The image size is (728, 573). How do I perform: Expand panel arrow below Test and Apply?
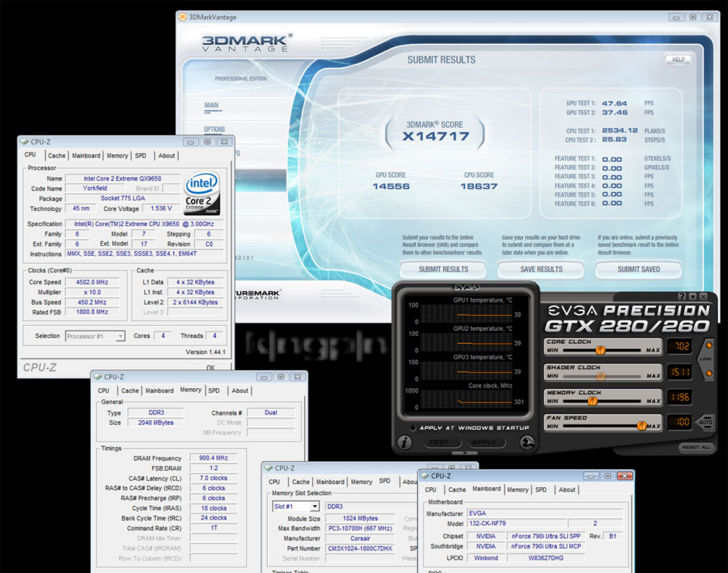pos(466,453)
